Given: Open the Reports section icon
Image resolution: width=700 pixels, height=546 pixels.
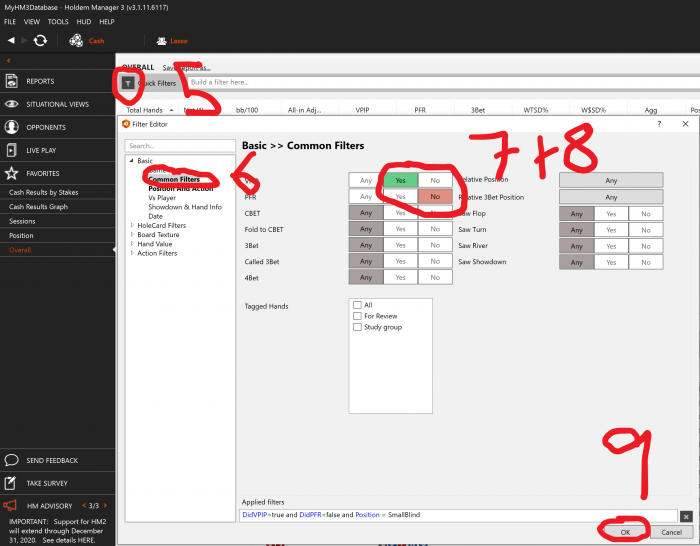Looking at the screenshot, I should click(12, 81).
